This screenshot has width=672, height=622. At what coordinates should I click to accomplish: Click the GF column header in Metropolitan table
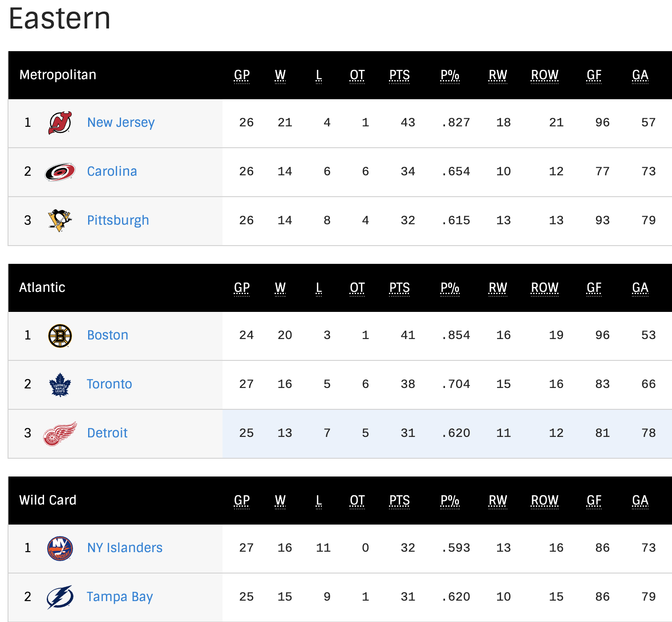pyautogui.click(x=594, y=76)
